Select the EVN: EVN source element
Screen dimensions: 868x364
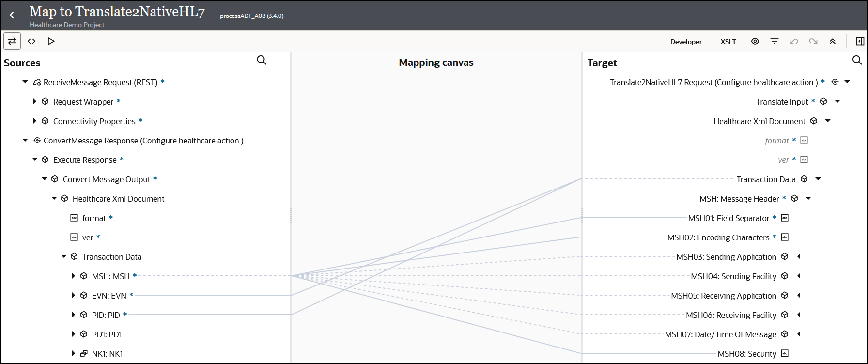(109, 296)
